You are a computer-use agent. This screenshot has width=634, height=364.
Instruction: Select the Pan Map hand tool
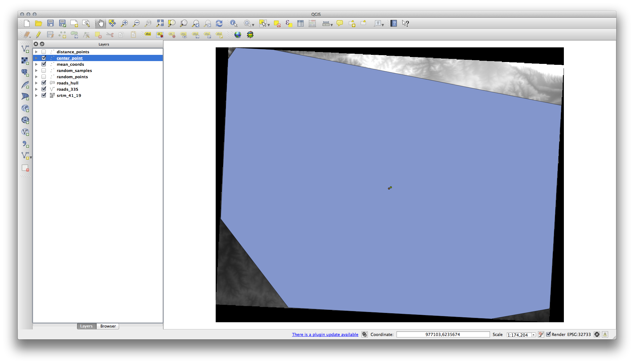[x=101, y=23]
